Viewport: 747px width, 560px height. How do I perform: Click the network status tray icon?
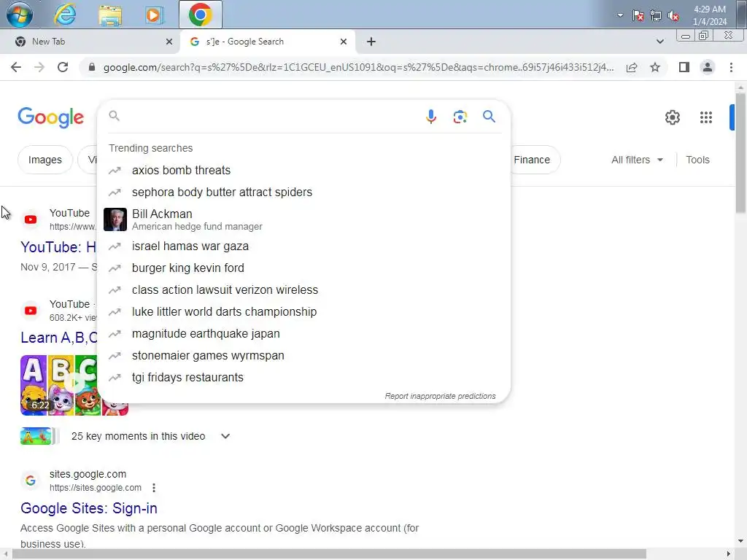656,16
